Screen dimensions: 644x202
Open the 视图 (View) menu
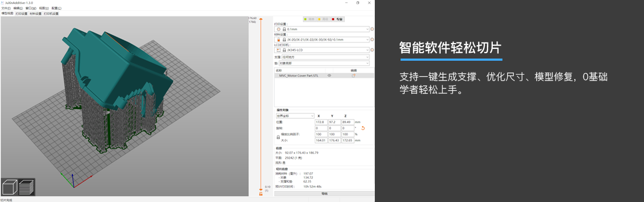[43, 8]
